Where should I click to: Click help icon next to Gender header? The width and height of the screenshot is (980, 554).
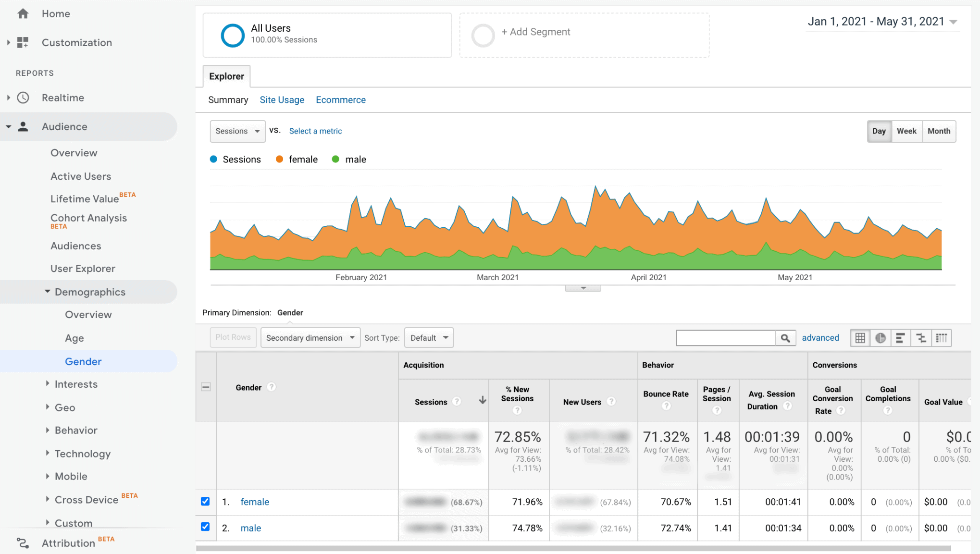pos(272,387)
